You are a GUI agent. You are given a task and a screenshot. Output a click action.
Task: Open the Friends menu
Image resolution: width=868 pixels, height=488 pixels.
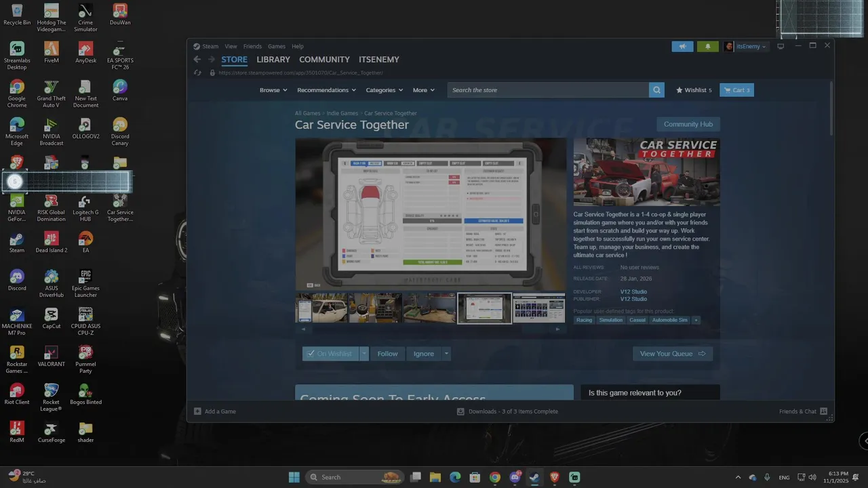[252, 47]
